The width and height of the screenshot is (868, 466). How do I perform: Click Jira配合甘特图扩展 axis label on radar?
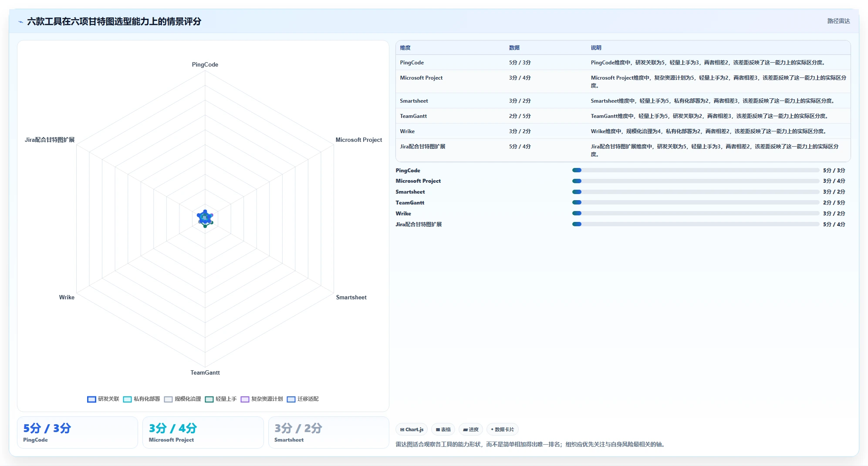(x=50, y=140)
